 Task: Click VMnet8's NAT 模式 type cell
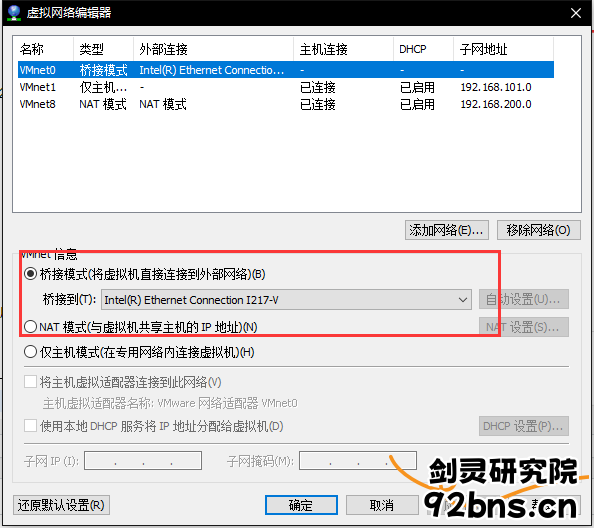click(103, 104)
